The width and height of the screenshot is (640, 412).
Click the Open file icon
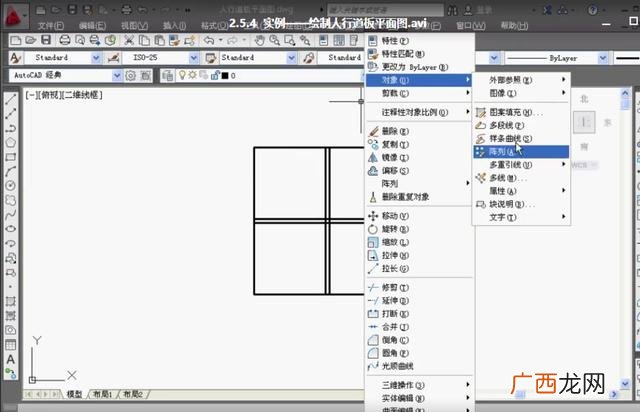click(x=31, y=40)
